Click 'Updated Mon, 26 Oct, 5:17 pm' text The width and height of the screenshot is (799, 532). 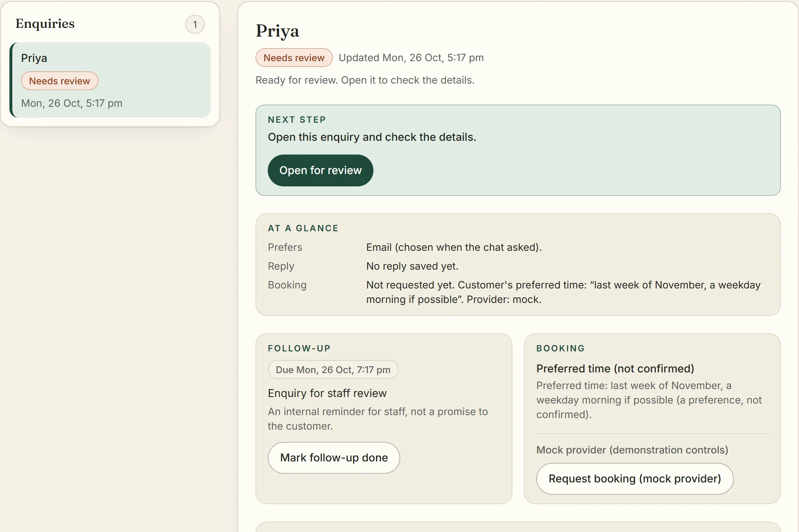tap(411, 58)
